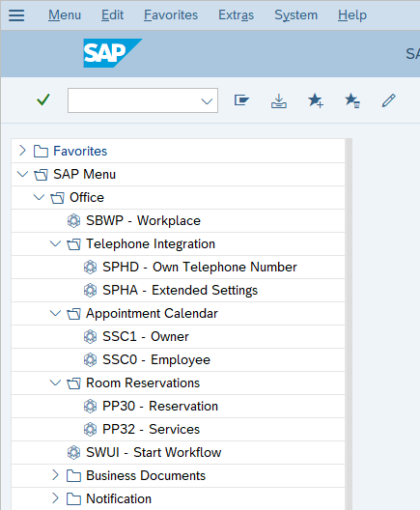
Task: Click the PP30 transaction cube icon
Action: 90,407
